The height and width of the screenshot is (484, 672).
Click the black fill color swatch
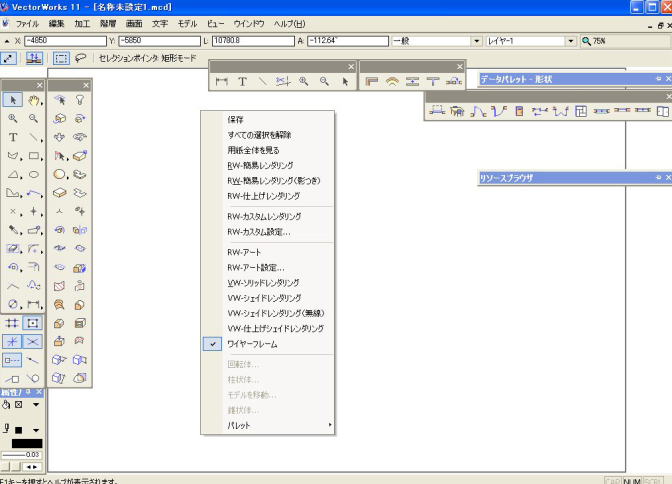[x=27, y=443]
